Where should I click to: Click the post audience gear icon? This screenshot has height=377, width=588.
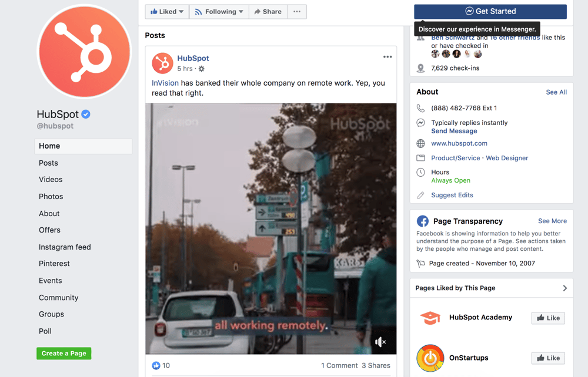point(201,69)
